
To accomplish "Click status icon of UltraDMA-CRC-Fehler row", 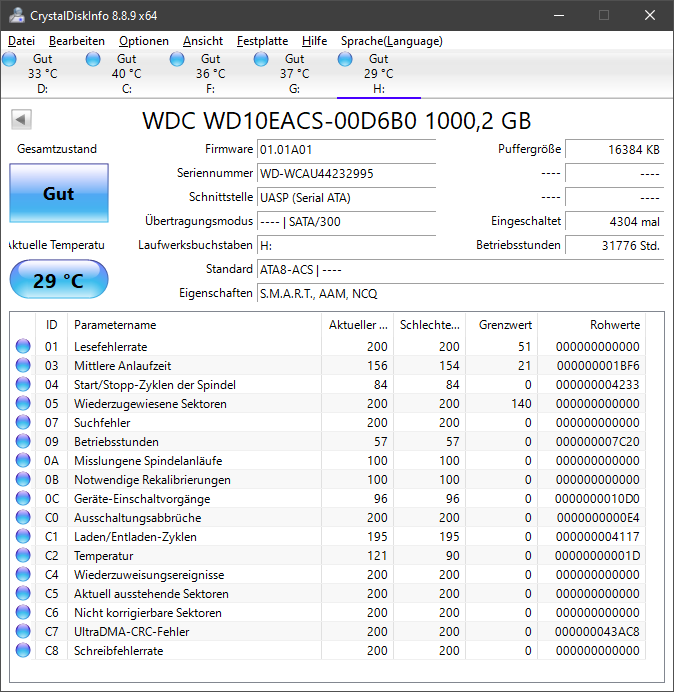I will coord(23,632).
